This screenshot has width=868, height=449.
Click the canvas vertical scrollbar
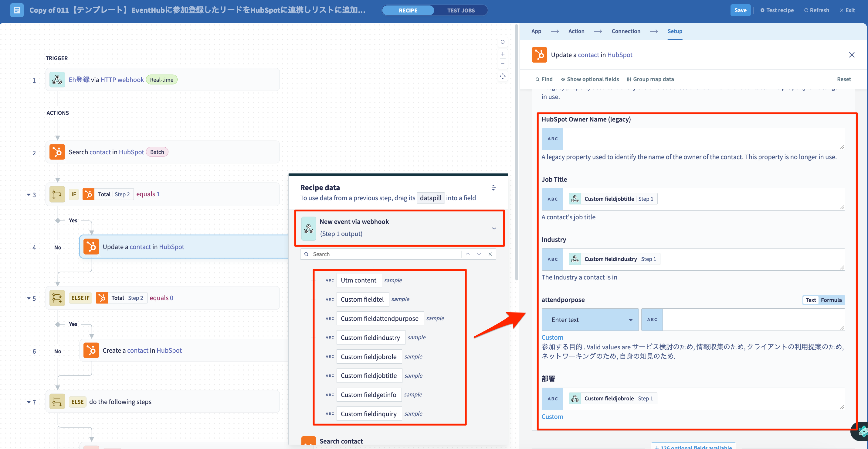coord(516,152)
